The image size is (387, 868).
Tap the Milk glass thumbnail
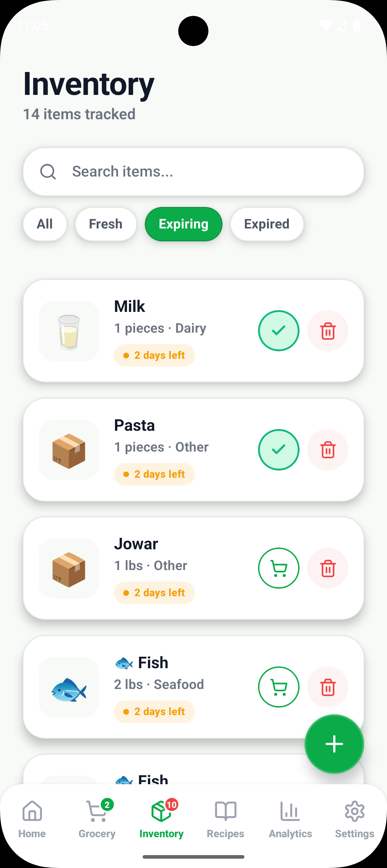[x=69, y=331]
